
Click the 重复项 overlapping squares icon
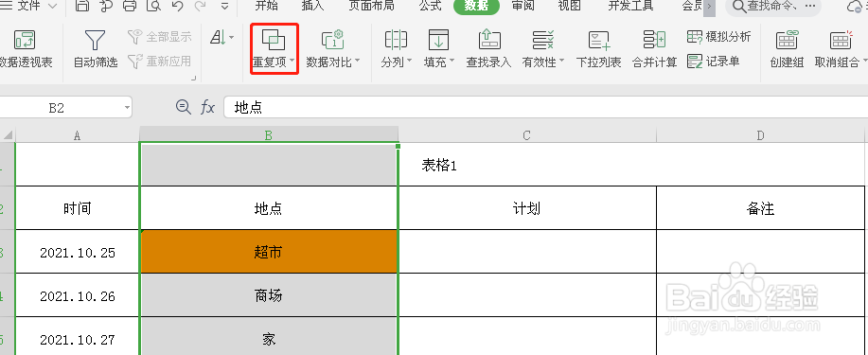pyautogui.click(x=274, y=40)
